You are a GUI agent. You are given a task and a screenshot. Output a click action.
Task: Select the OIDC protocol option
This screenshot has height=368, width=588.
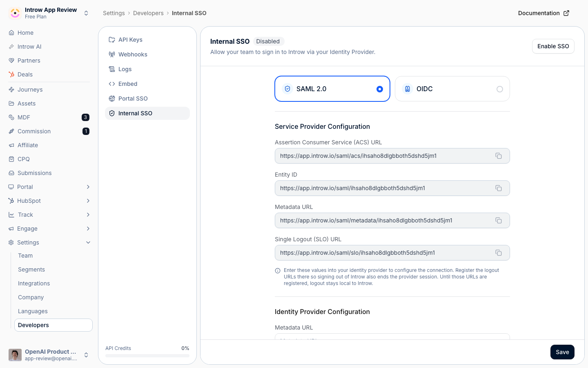452,89
